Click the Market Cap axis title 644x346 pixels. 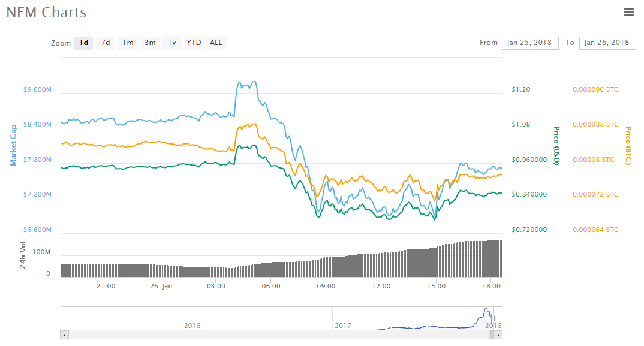click(13, 145)
